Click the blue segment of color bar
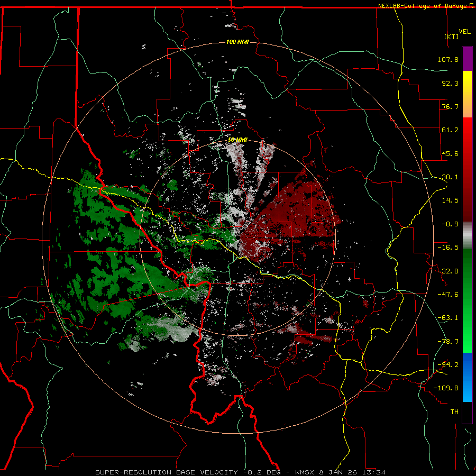Viewport: 476px width, 476px height. point(467,377)
